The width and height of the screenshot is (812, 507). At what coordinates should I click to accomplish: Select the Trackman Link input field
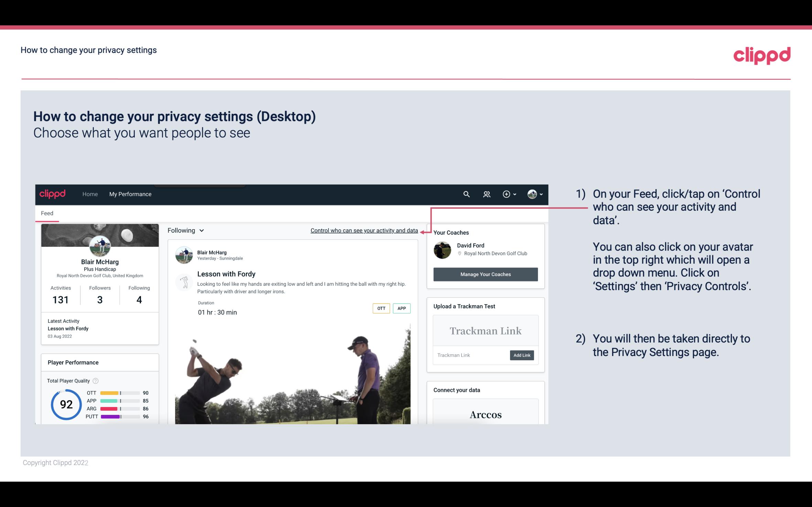click(x=470, y=355)
